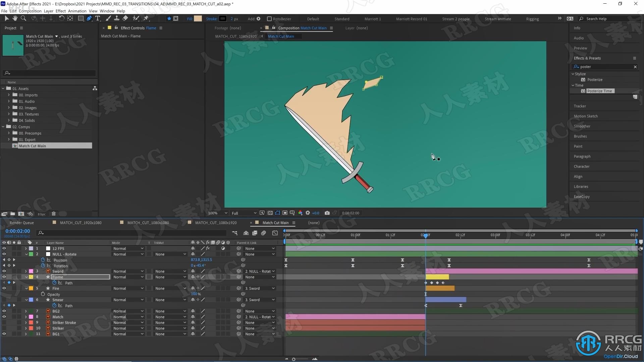Image resolution: width=644 pixels, height=362 pixels.
Task: Expand the 01. Assets folder
Action: pos(4,88)
